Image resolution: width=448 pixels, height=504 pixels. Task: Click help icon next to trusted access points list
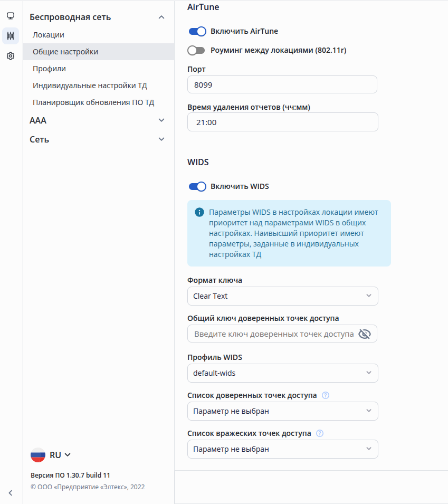point(326,395)
